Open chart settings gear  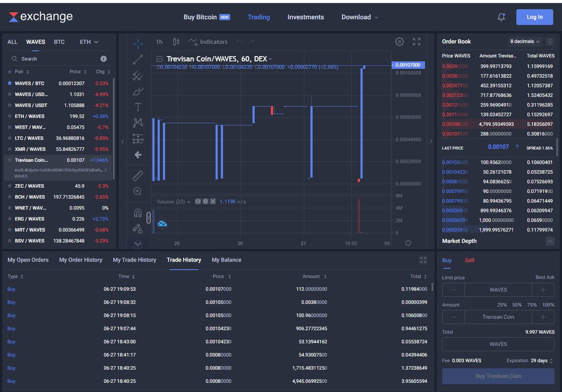[x=399, y=42]
